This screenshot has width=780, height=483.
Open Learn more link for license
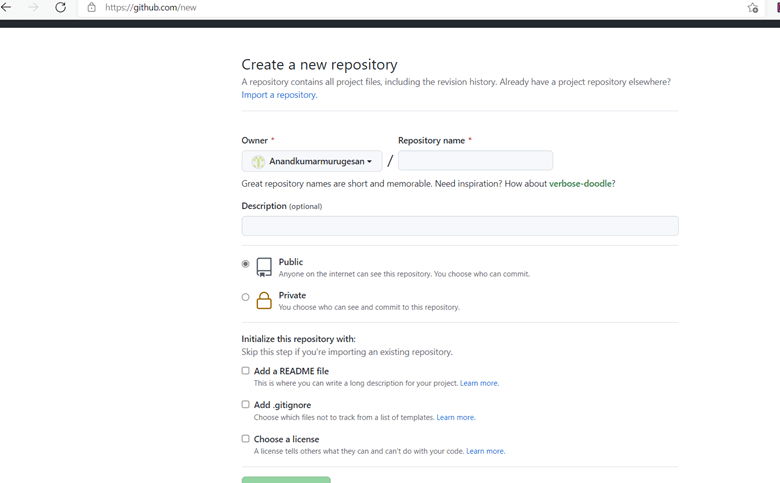[x=485, y=451]
